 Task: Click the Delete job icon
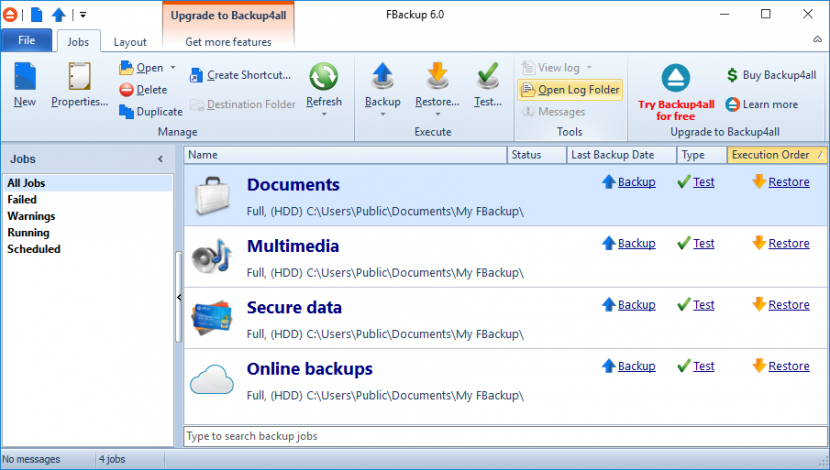coord(127,90)
